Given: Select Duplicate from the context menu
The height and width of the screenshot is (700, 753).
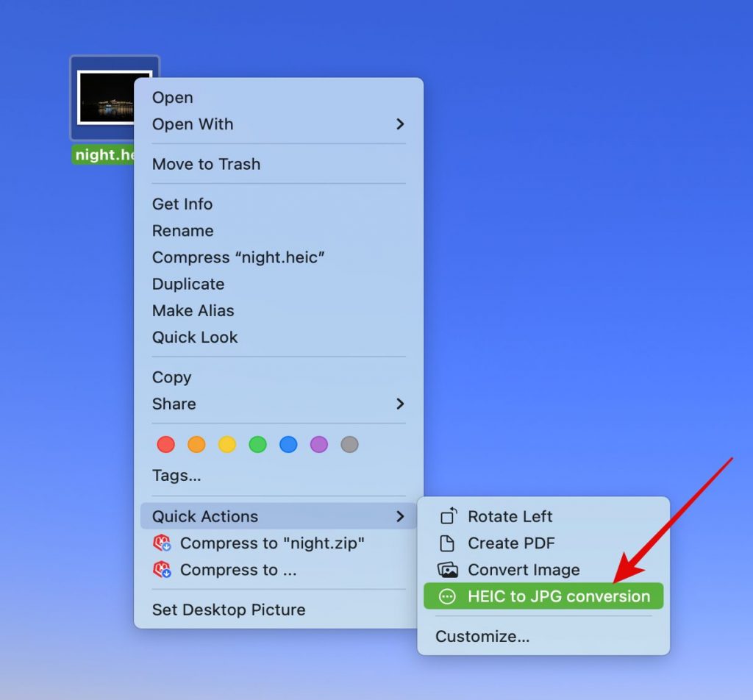Looking at the screenshot, I should pyautogui.click(x=188, y=284).
